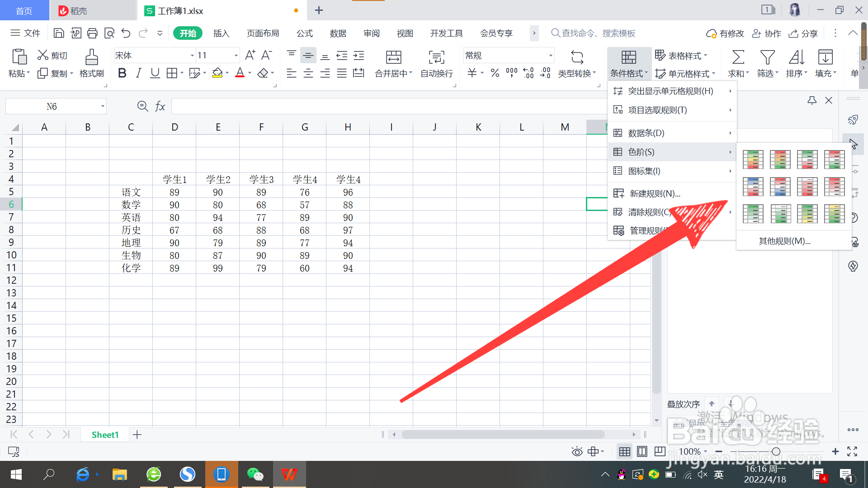868x488 pixels.
Task: Switch to the Formulas tab
Action: (x=305, y=33)
